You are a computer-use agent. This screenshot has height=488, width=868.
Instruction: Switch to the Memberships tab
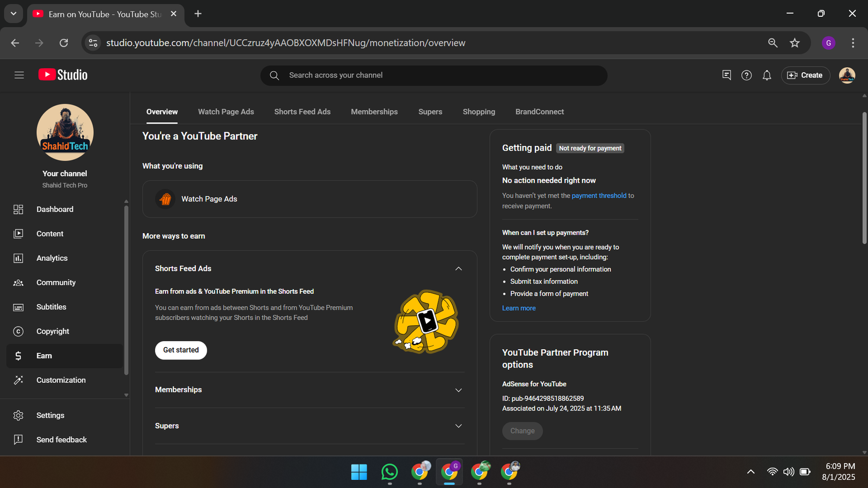coord(374,112)
